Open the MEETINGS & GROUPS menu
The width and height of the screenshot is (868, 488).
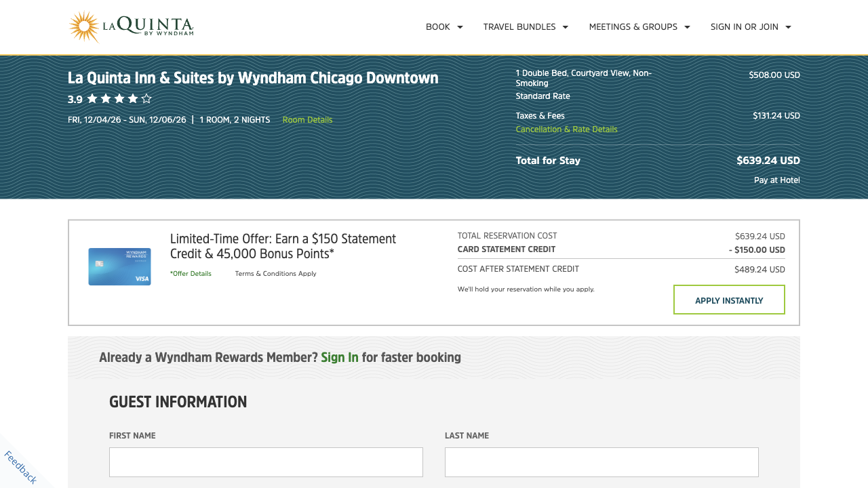633,27
